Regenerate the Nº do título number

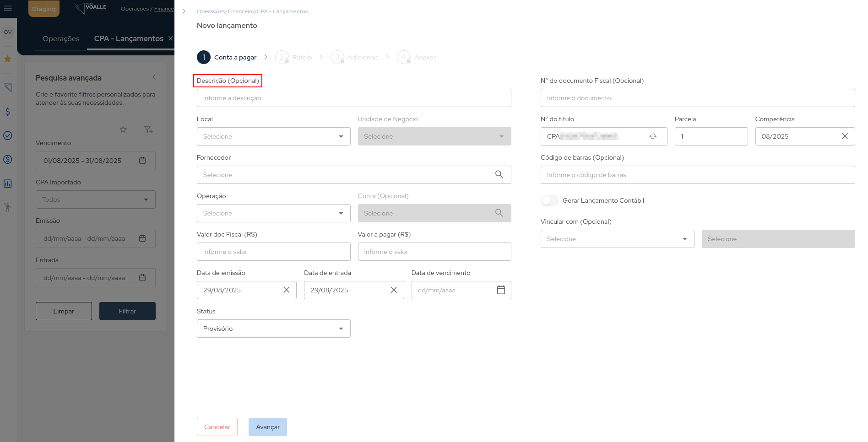click(x=653, y=136)
